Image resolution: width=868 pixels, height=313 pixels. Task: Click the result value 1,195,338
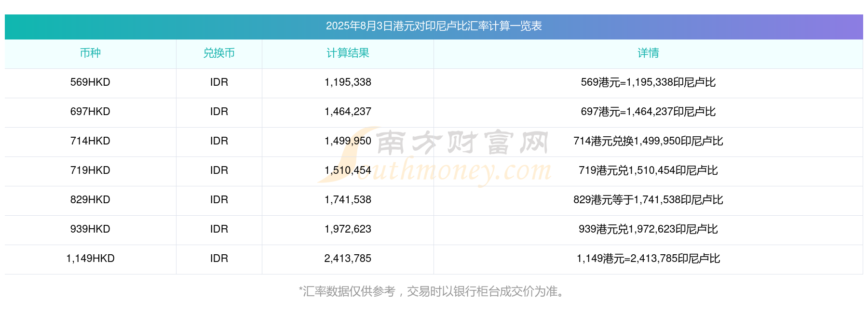pyautogui.click(x=348, y=82)
